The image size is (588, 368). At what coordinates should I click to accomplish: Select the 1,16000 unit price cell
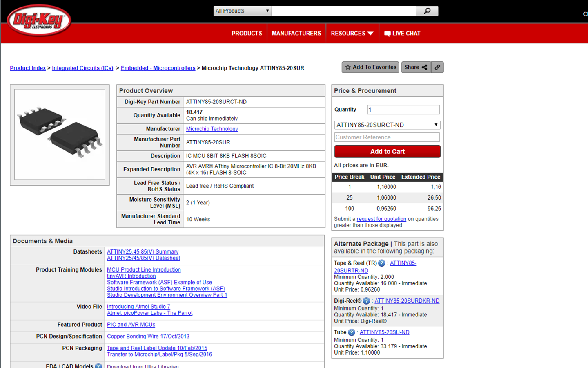[386, 187]
